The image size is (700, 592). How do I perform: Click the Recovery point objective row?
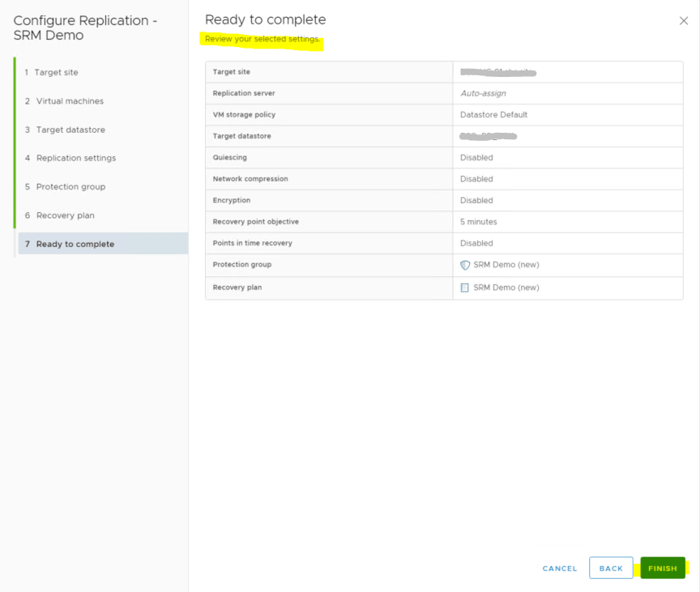point(255,222)
